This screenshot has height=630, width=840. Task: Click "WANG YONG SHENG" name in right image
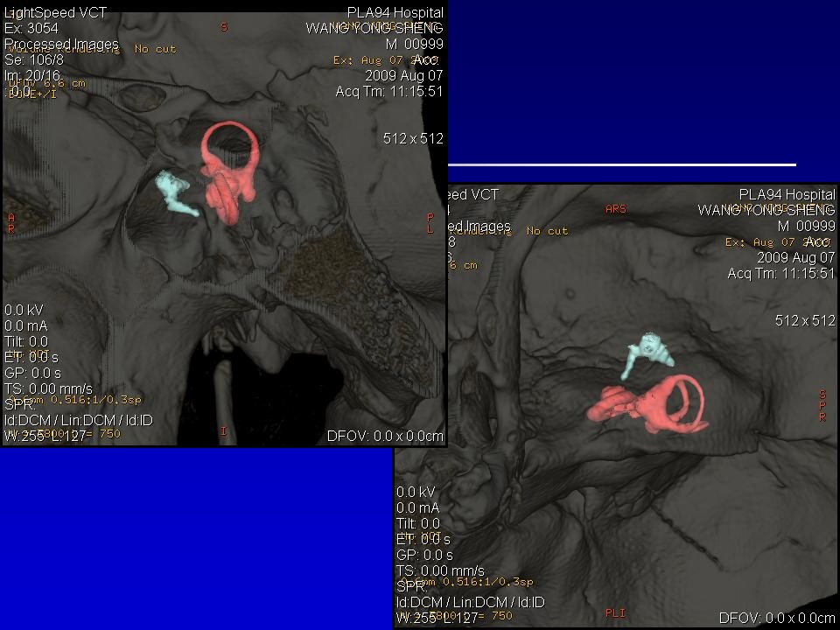click(766, 210)
